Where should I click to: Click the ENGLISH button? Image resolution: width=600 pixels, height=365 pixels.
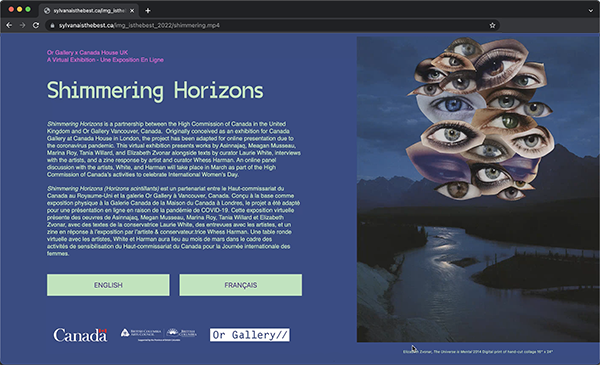108,285
